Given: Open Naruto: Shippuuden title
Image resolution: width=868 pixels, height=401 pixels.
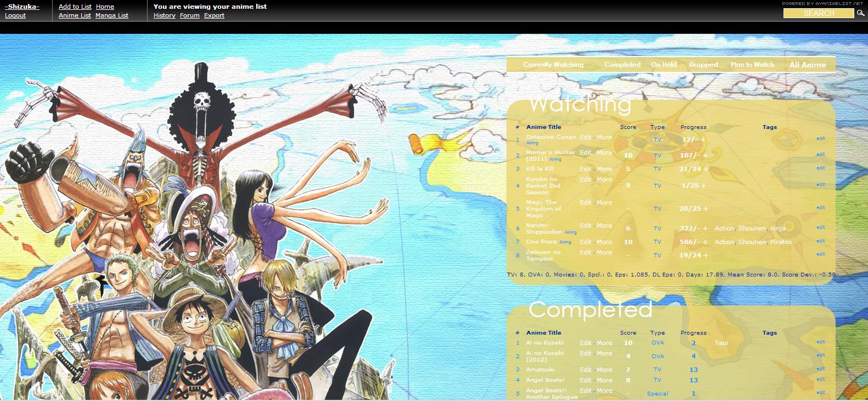Looking at the screenshot, I should (x=544, y=228).
